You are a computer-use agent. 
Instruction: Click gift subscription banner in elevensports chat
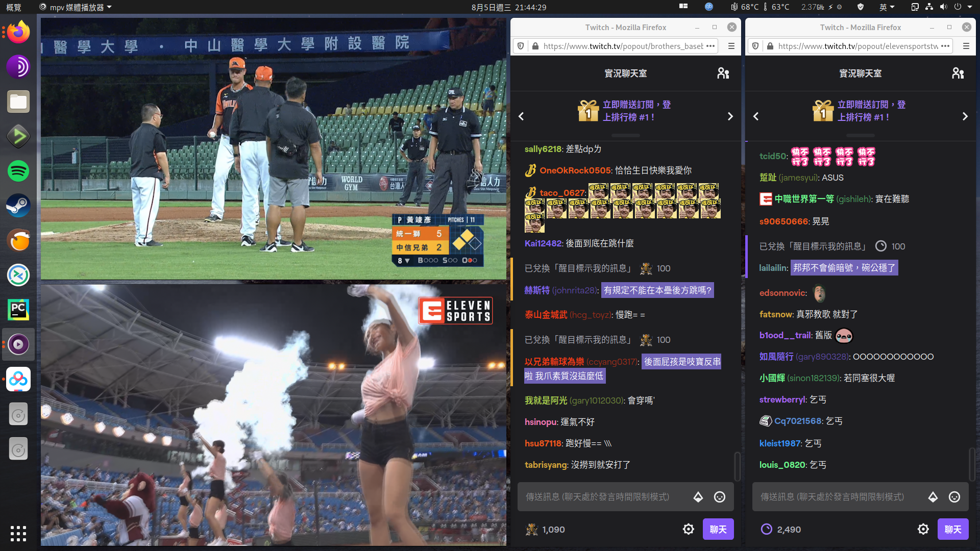(860, 111)
